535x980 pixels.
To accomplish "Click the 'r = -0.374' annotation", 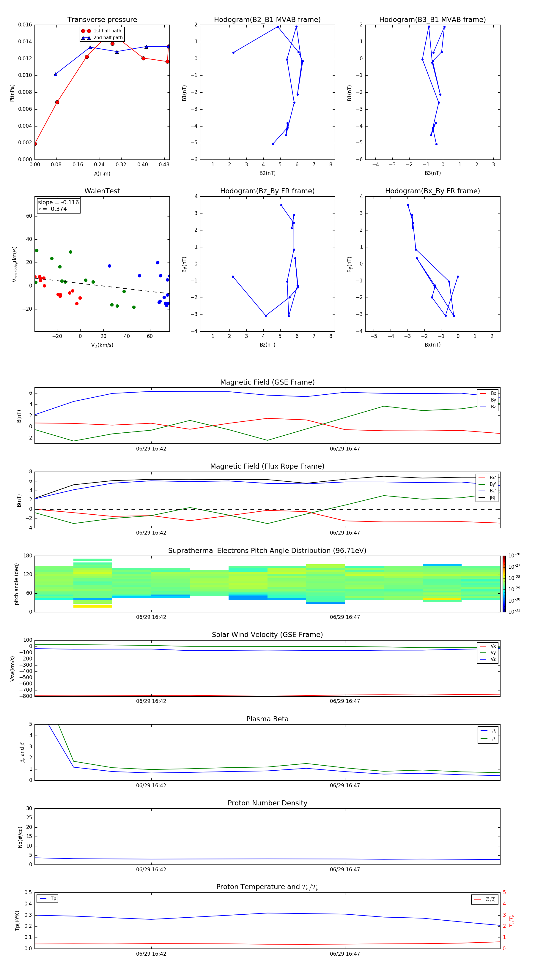I will click(x=53, y=209).
